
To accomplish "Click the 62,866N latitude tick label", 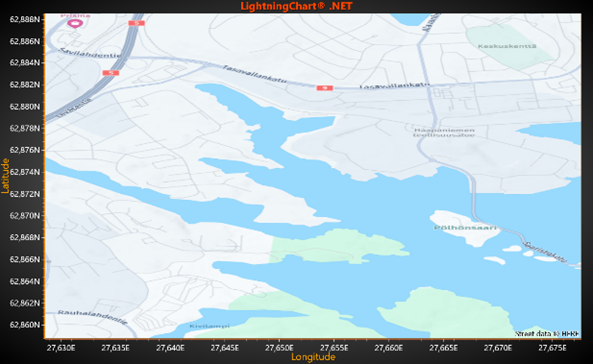I will click(25, 259).
